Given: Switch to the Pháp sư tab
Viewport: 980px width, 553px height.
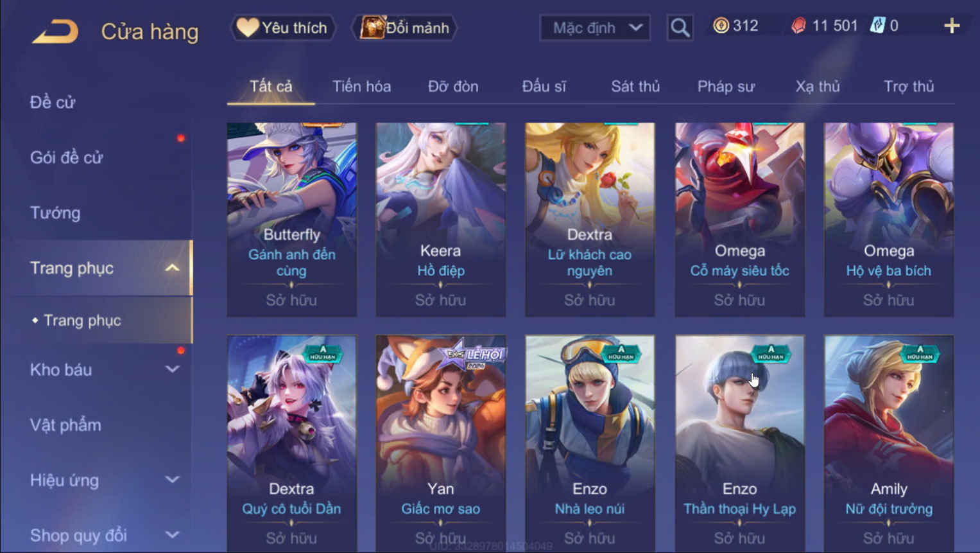Looking at the screenshot, I should tap(726, 86).
